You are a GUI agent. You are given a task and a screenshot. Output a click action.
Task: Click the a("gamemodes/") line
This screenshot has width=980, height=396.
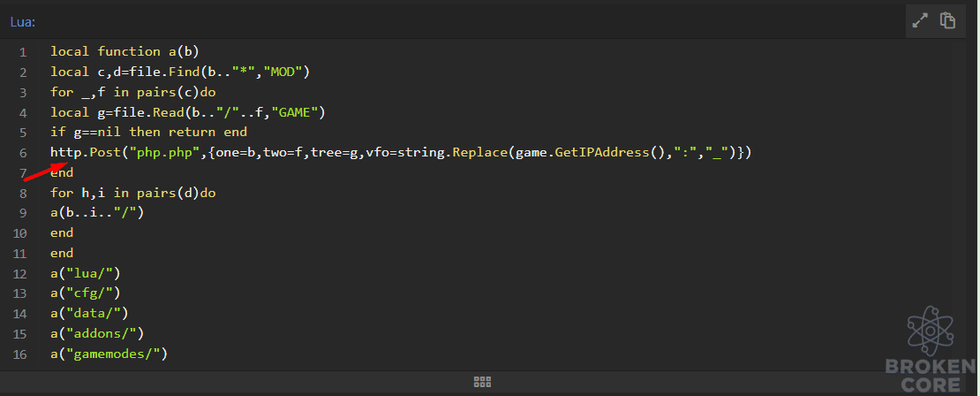point(109,354)
